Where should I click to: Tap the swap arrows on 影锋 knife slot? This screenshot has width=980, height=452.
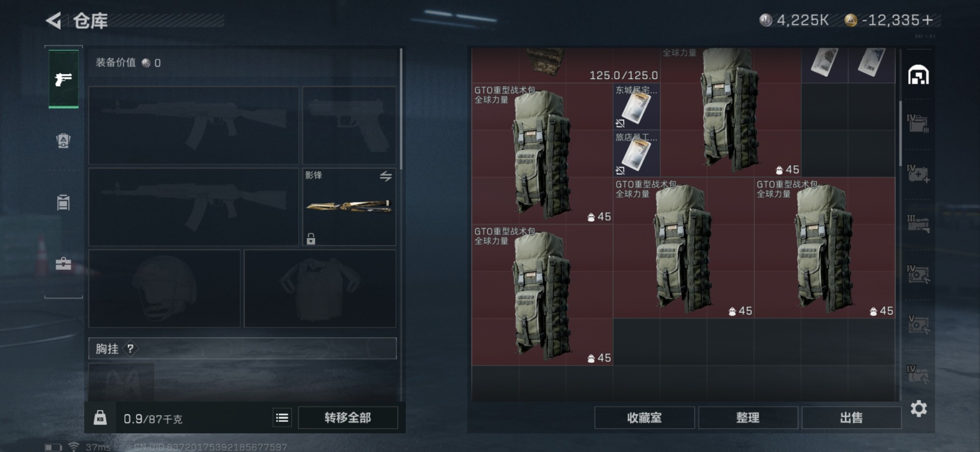coord(386,177)
